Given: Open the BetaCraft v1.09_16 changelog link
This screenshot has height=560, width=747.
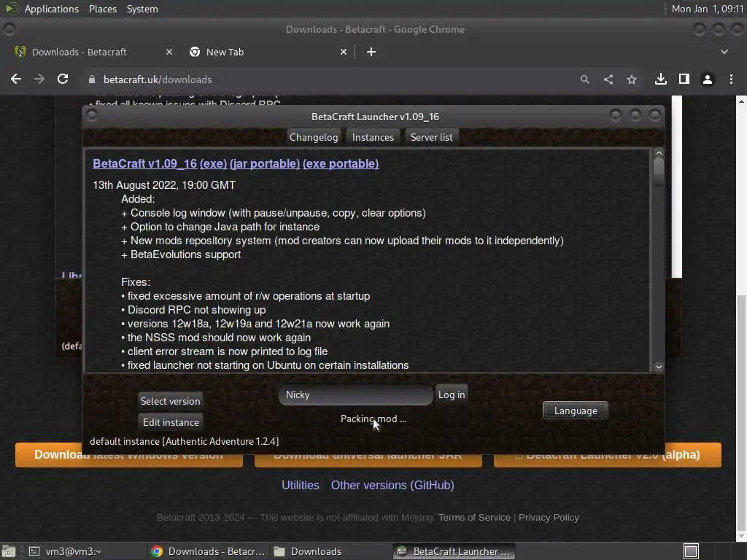Looking at the screenshot, I should [145, 163].
